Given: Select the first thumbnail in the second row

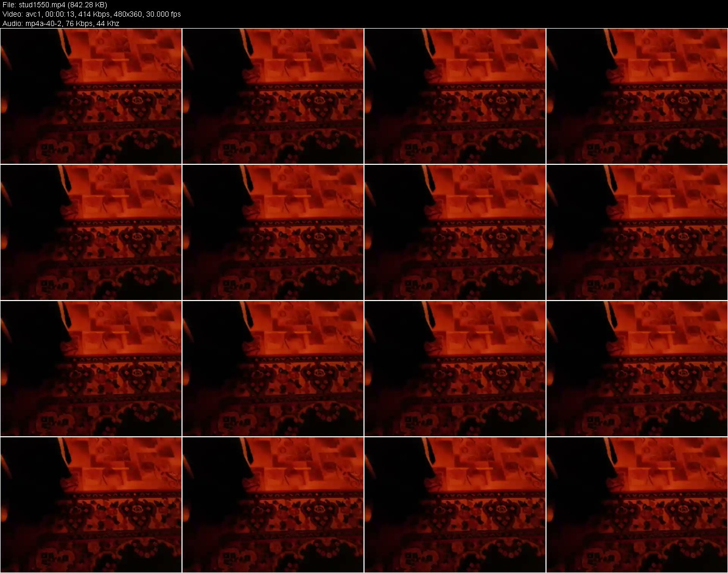Looking at the screenshot, I should [x=91, y=232].
